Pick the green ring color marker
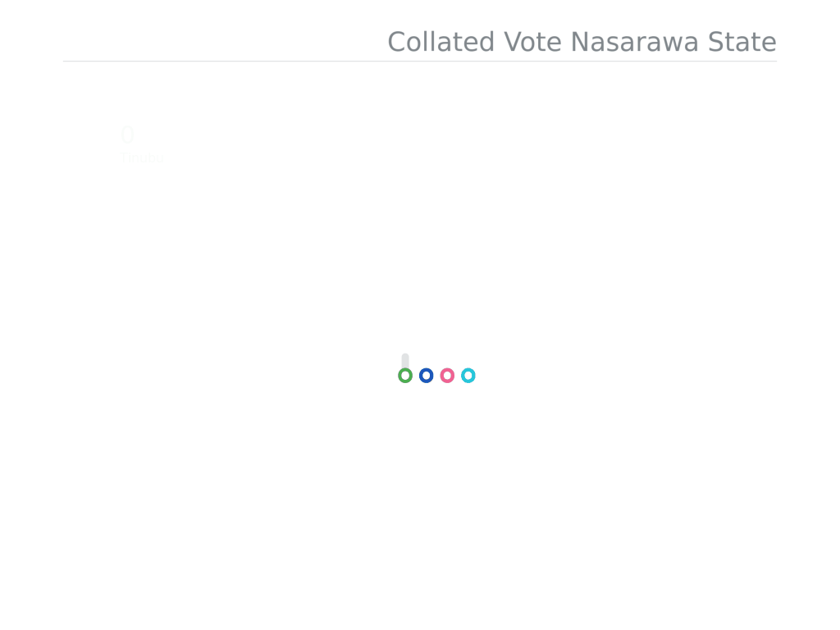This screenshot has width=840, height=630. point(405,376)
